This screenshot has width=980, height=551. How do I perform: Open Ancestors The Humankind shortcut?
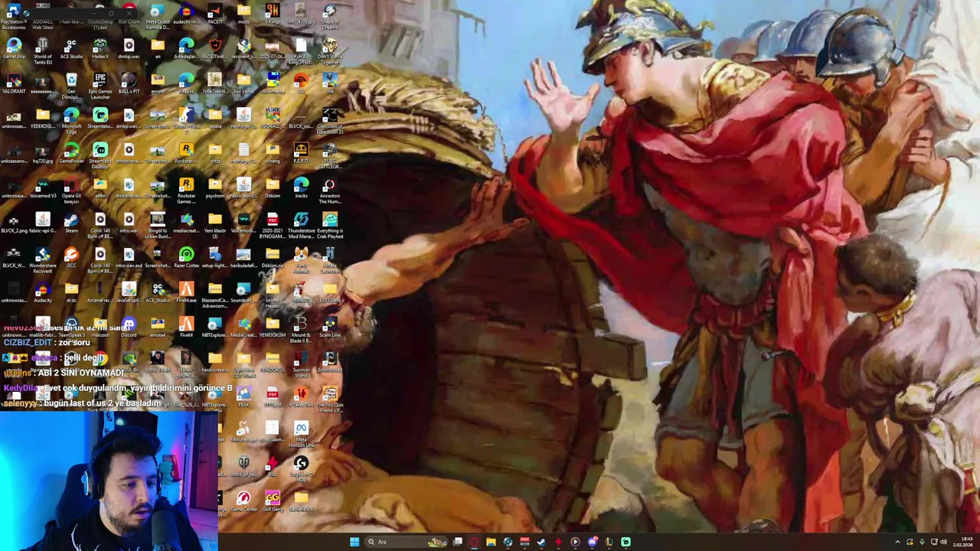click(330, 190)
